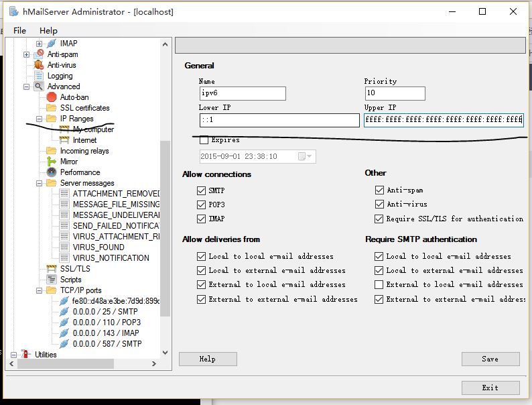Toggle Require SMTP authentication Local to external

(379, 271)
